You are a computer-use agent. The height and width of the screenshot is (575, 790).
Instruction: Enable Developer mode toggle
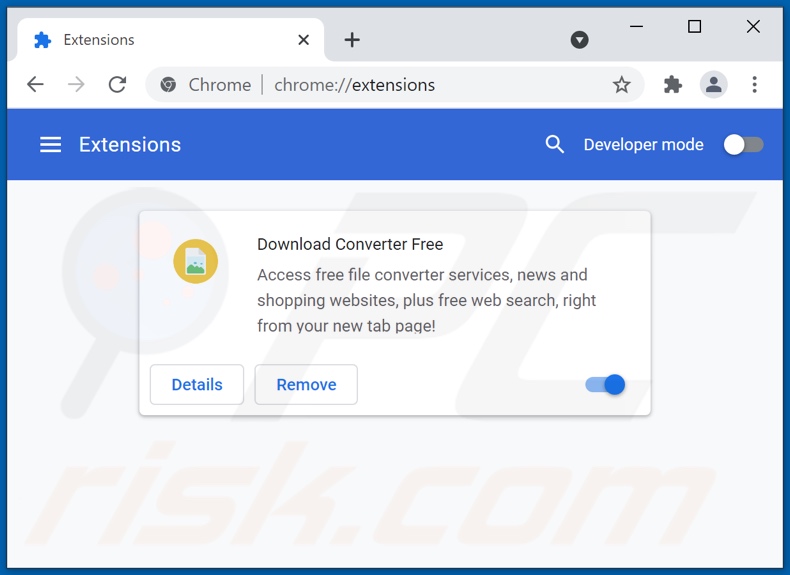click(x=743, y=144)
